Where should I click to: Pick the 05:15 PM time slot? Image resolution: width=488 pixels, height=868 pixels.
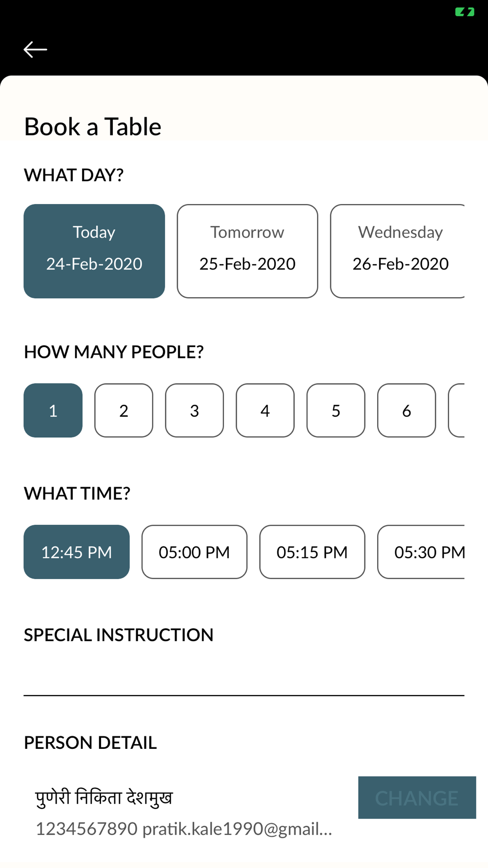pyautogui.click(x=312, y=552)
